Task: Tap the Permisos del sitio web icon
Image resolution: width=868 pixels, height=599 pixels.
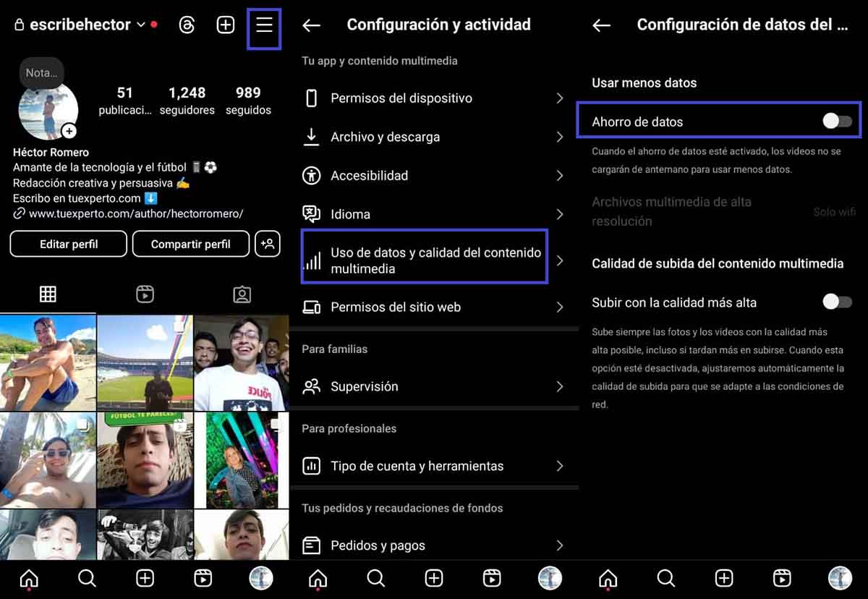Action: pos(311,307)
